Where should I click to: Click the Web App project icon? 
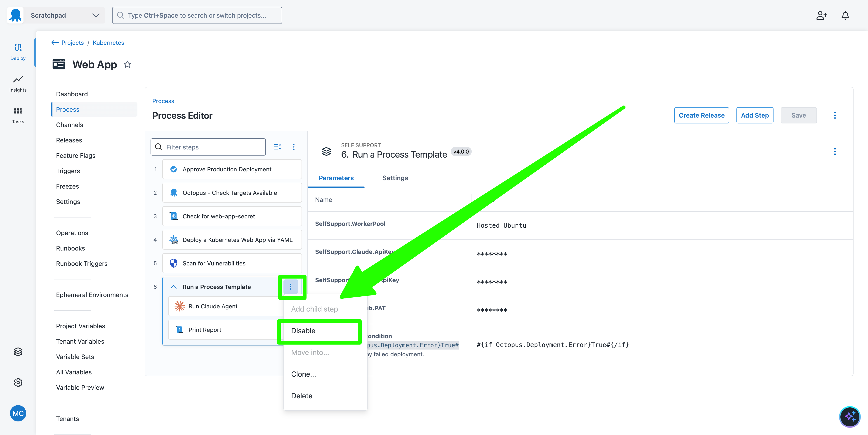point(59,64)
